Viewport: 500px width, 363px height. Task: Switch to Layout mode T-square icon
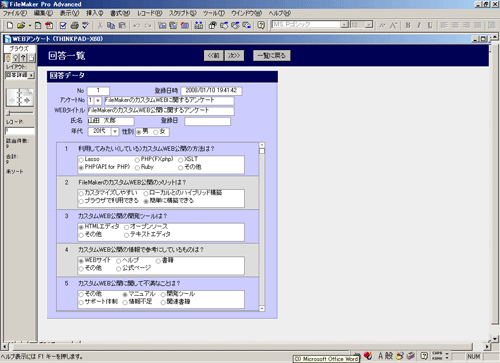23,58
